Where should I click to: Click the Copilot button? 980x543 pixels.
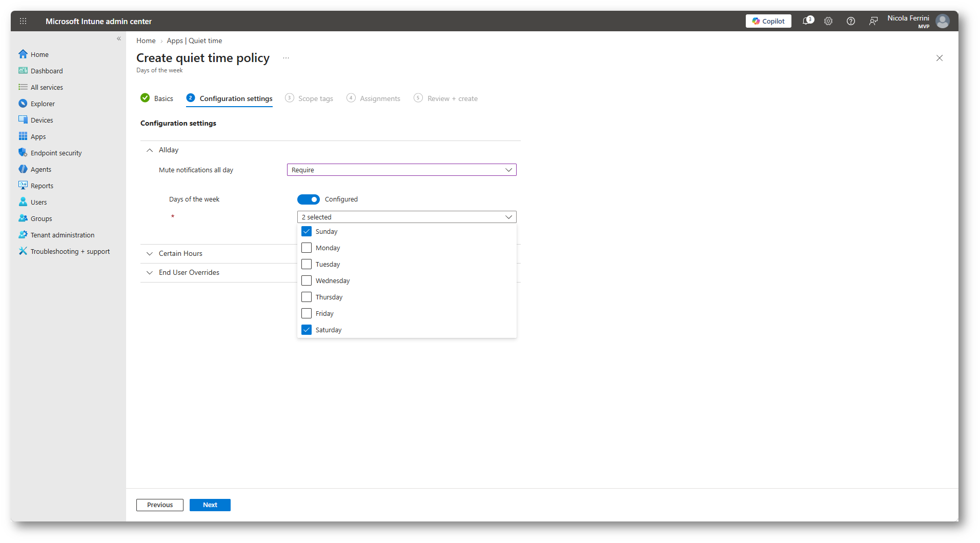coord(768,21)
